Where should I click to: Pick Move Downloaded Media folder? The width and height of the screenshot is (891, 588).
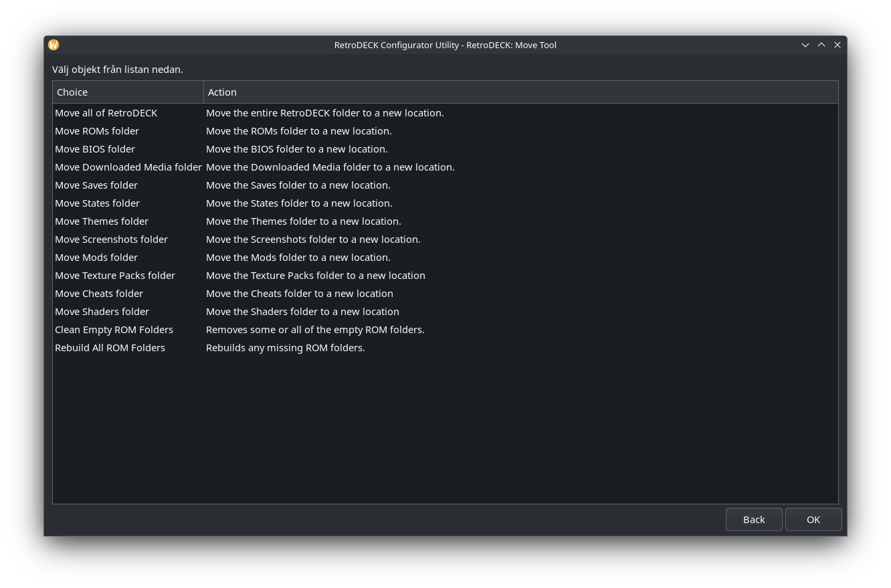coord(128,167)
